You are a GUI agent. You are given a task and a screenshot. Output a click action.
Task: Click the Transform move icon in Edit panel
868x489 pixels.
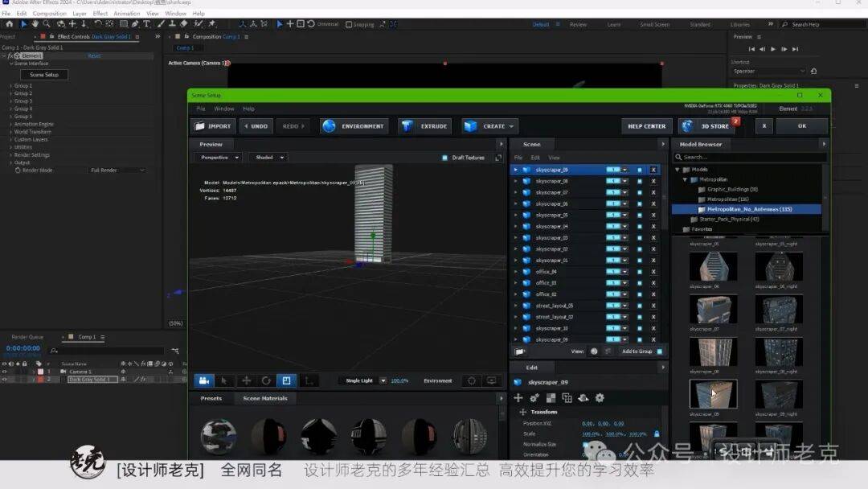point(518,398)
